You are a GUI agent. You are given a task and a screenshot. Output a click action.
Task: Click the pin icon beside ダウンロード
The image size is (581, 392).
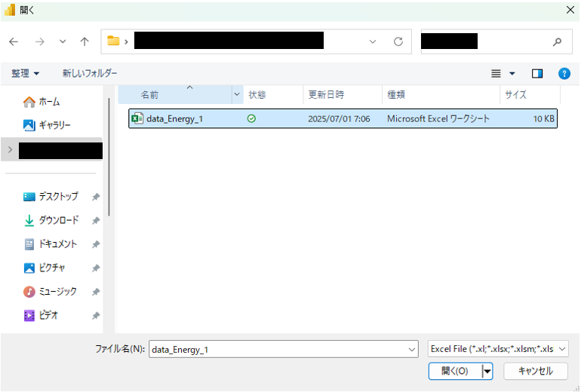tap(96, 221)
